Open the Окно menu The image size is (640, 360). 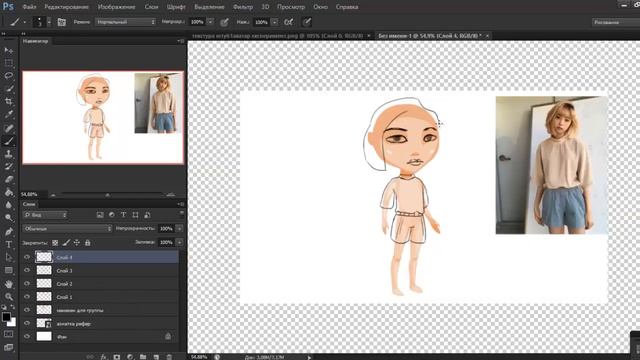tap(320, 7)
